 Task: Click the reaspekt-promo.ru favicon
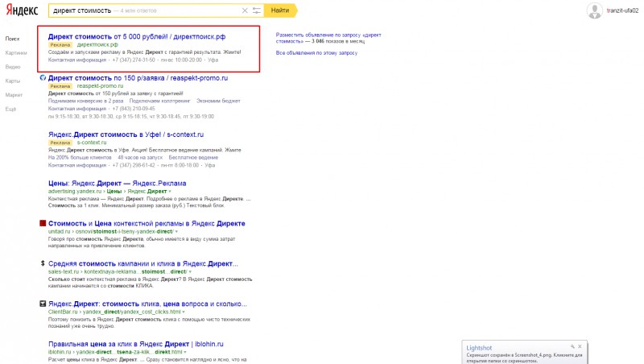coord(43,77)
